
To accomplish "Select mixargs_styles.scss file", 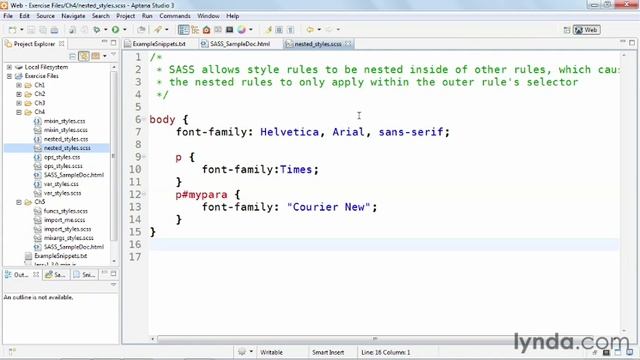I will (x=69, y=238).
